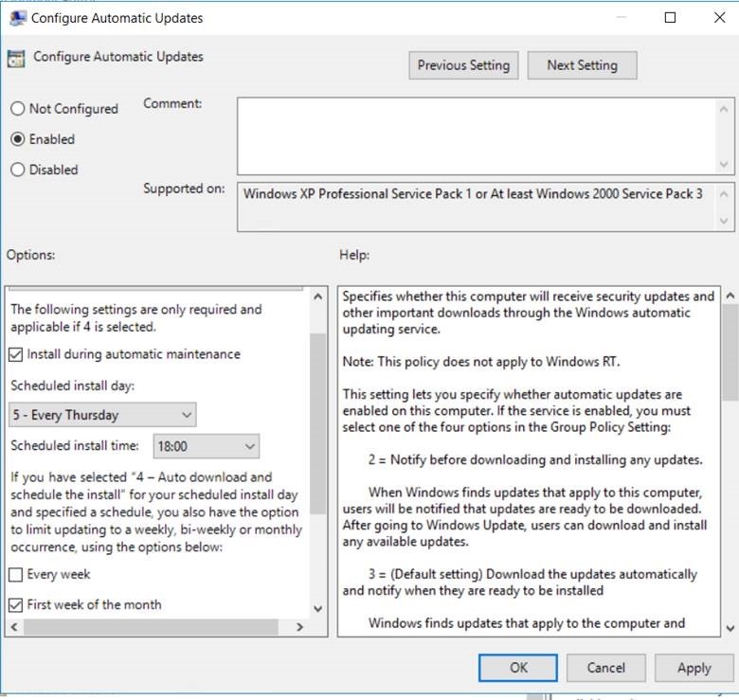Click the Next Setting button
This screenshot has width=739, height=700.
click(x=582, y=65)
